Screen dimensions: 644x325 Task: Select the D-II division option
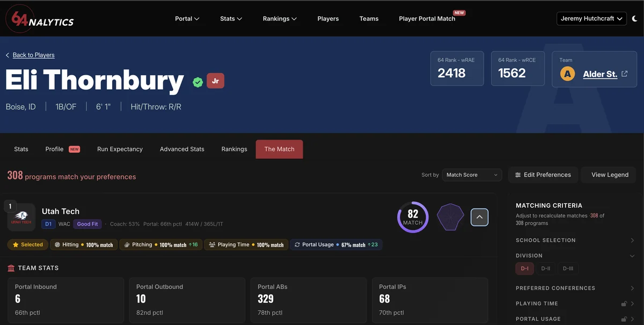click(545, 269)
